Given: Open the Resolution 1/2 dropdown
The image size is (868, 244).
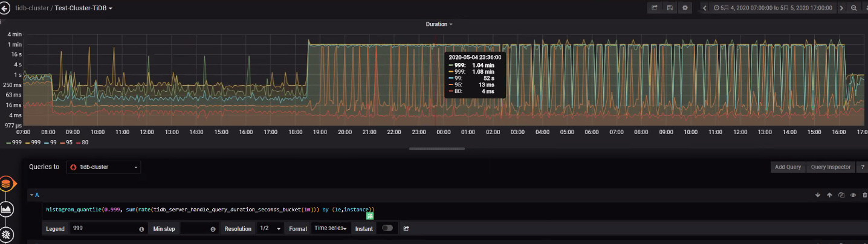Looking at the screenshot, I should click(270, 228).
